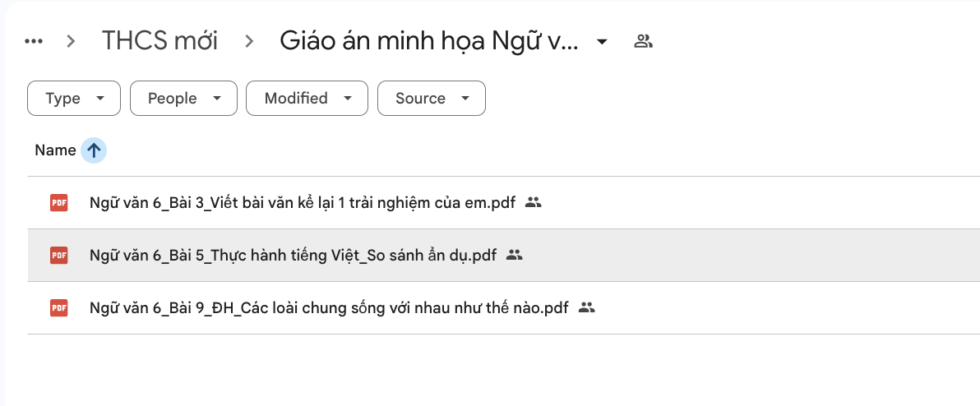
Task: Select the Bài 5 Thực hành tiếng Việt file
Action: pyautogui.click(x=293, y=256)
